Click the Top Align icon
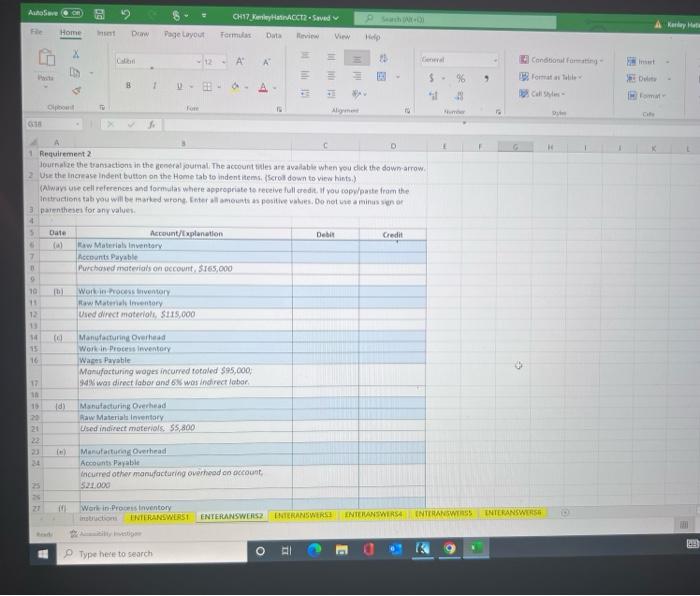This screenshot has height=596, width=700. coord(304,56)
